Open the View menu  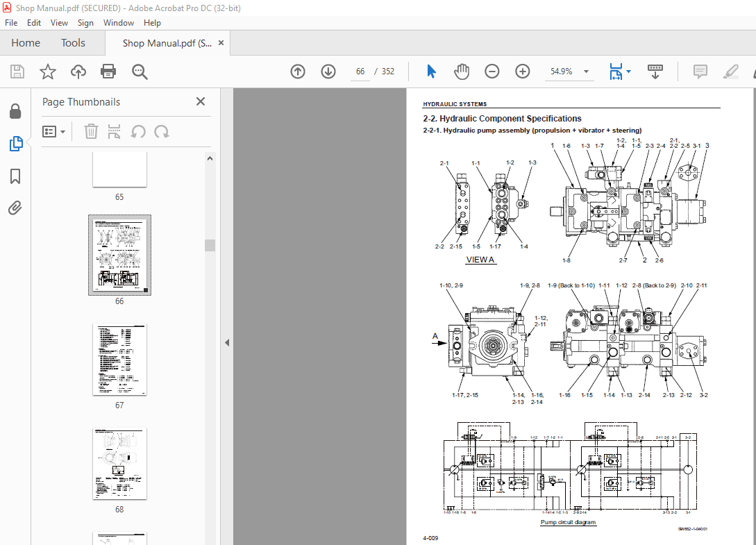click(x=59, y=23)
